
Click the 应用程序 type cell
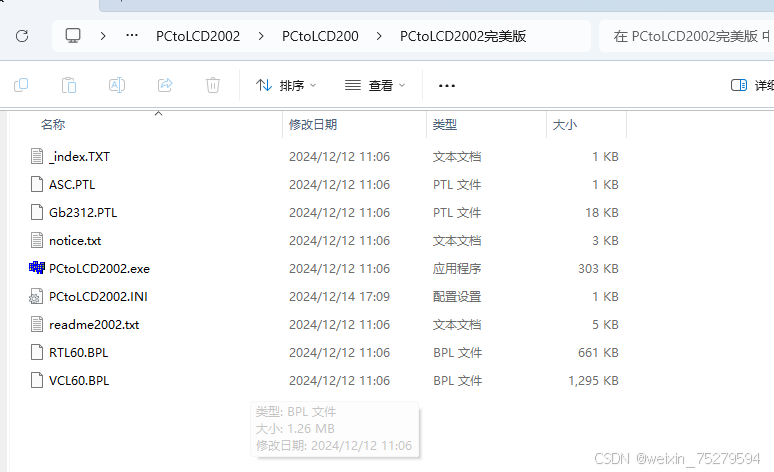click(x=457, y=269)
